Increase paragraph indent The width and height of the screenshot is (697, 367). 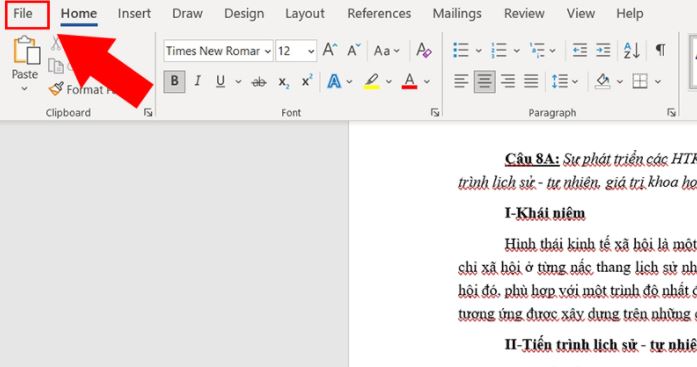click(603, 50)
